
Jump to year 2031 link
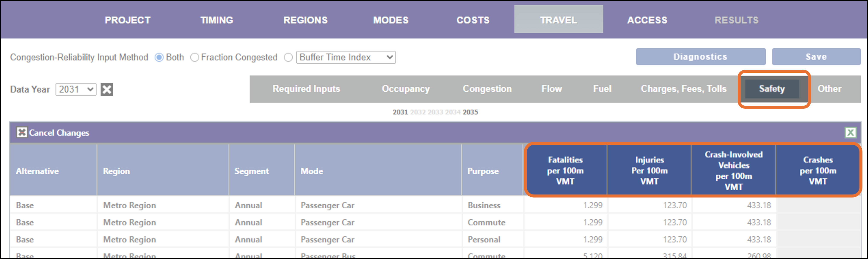tap(400, 112)
